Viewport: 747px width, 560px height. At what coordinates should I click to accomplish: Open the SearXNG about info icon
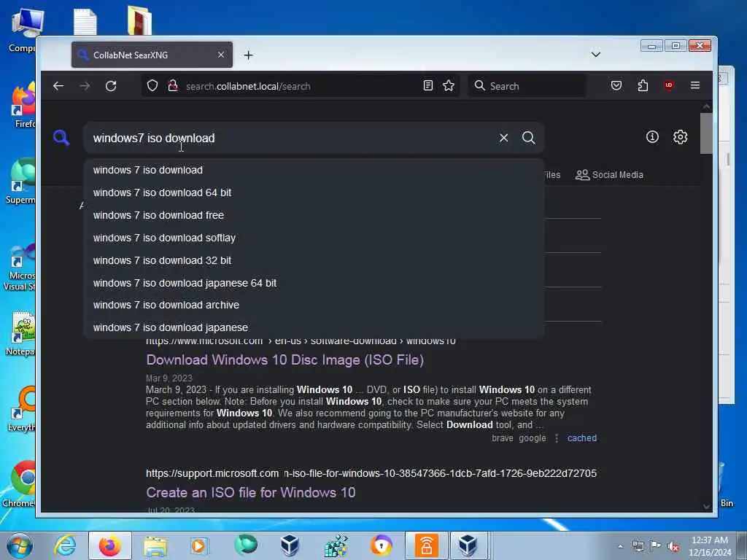pos(652,137)
